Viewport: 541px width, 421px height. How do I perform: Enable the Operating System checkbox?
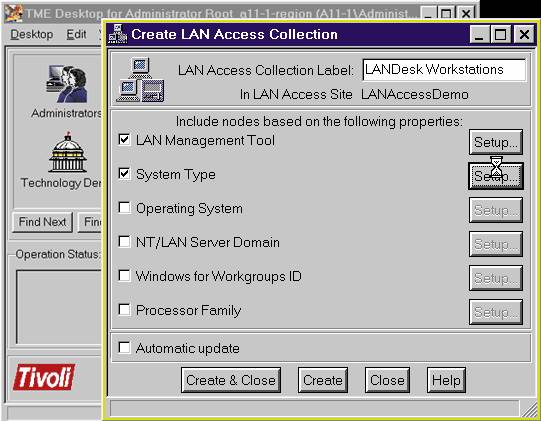(x=124, y=208)
